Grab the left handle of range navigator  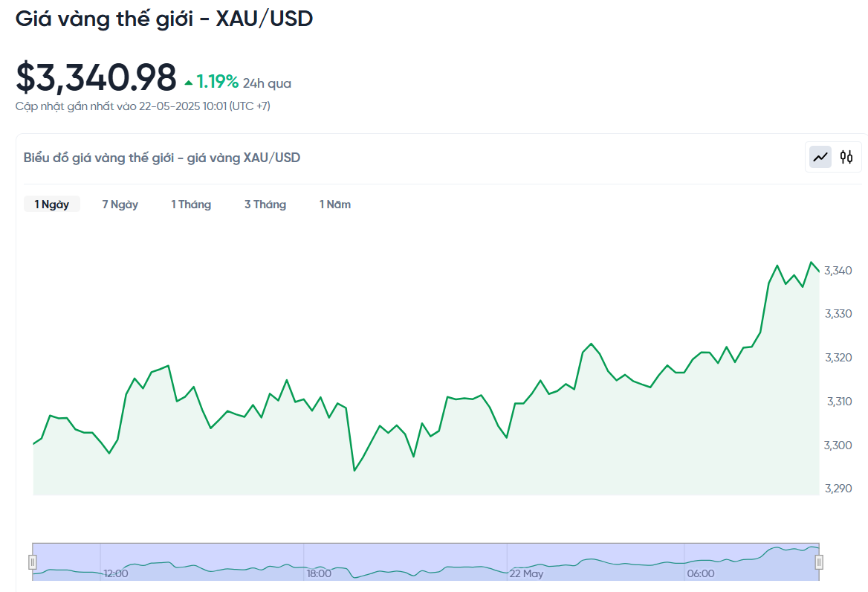coord(33,562)
